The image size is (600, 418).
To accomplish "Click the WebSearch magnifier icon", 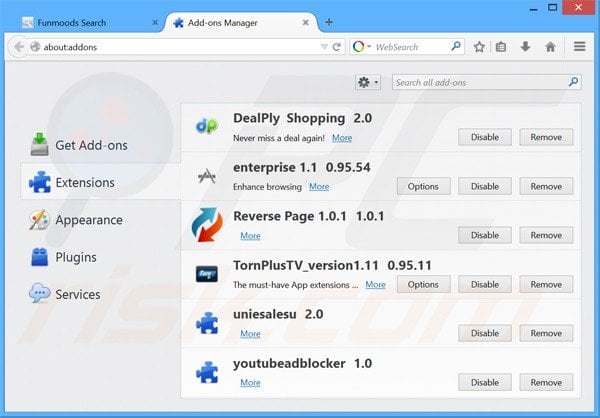I will tap(456, 46).
